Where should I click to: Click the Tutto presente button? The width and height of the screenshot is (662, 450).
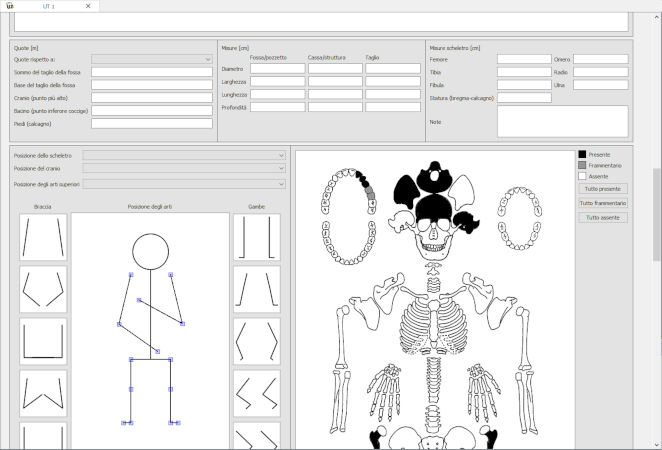[x=603, y=189]
